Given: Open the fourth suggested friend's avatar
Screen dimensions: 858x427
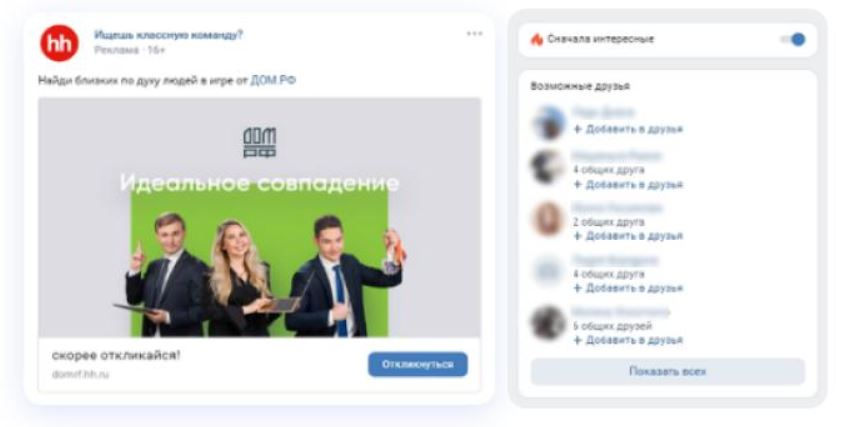Looking at the screenshot, I should pos(548,271).
